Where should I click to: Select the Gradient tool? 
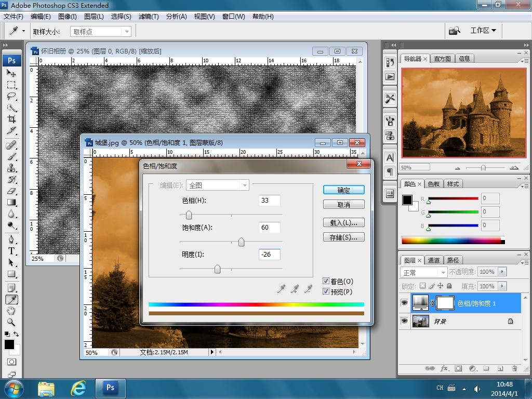click(x=11, y=203)
